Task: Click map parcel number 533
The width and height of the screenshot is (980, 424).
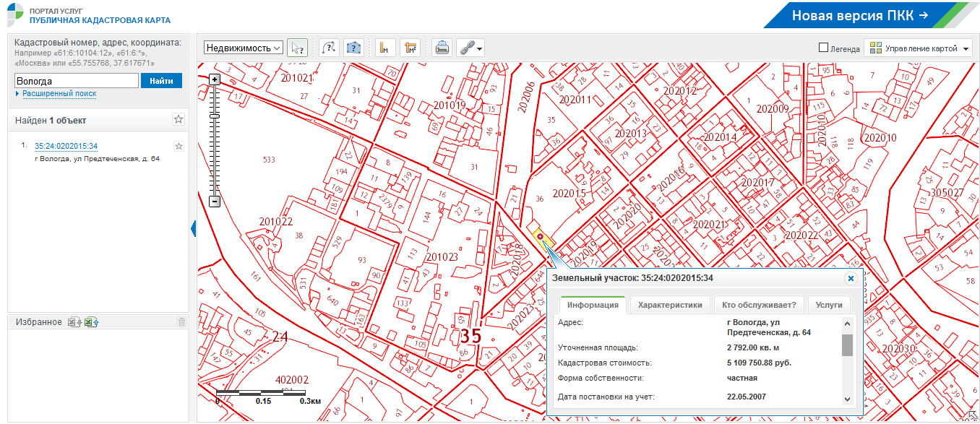Action: 270,160
